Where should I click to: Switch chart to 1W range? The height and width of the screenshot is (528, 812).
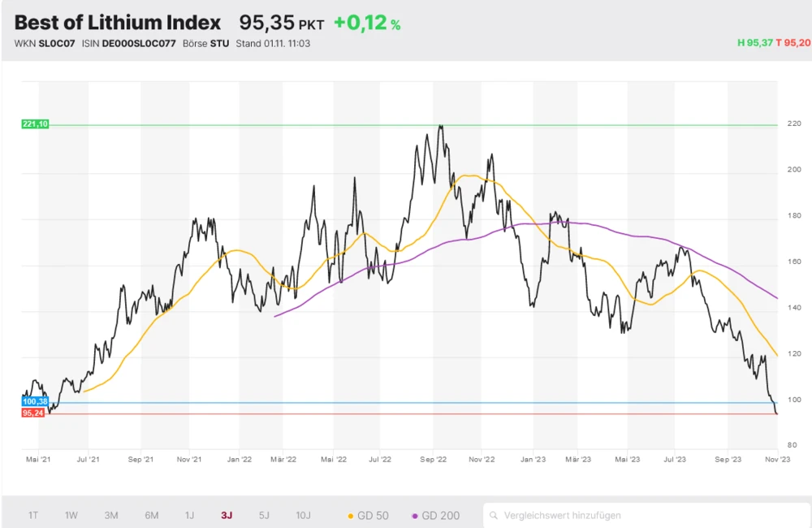pyautogui.click(x=71, y=515)
